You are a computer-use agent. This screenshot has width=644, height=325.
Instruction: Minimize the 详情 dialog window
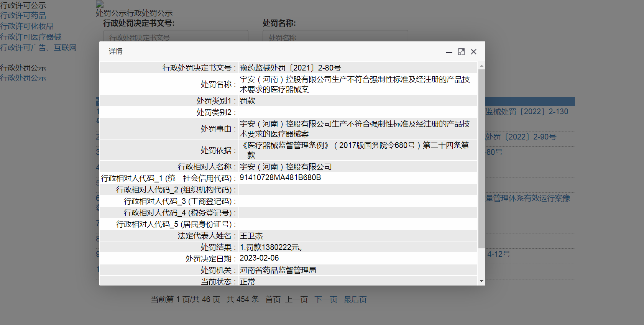pyautogui.click(x=449, y=52)
